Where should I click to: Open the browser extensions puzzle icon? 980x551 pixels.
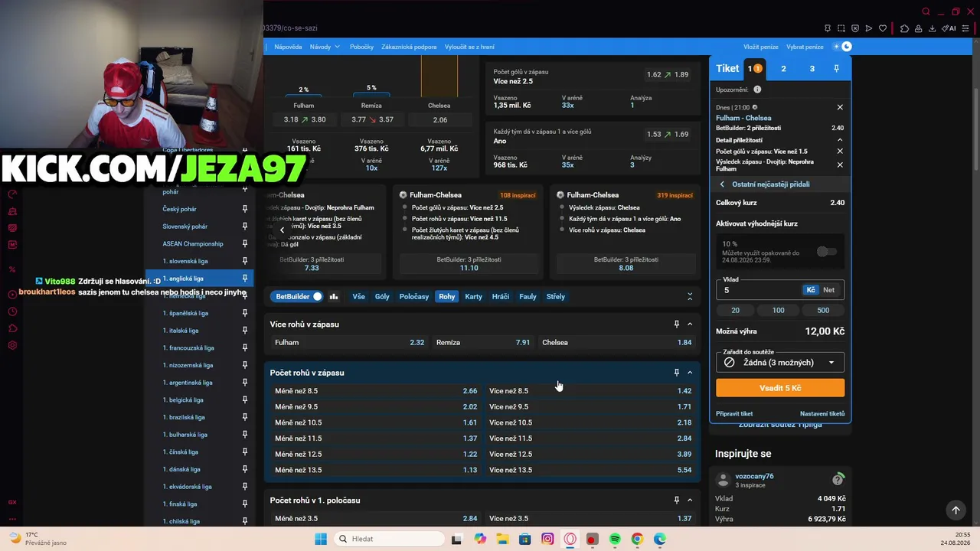(904, 28)
